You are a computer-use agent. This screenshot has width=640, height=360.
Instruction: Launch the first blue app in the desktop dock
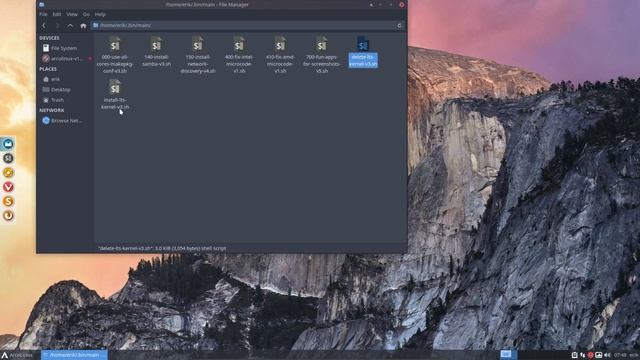(x=8, y=144)
